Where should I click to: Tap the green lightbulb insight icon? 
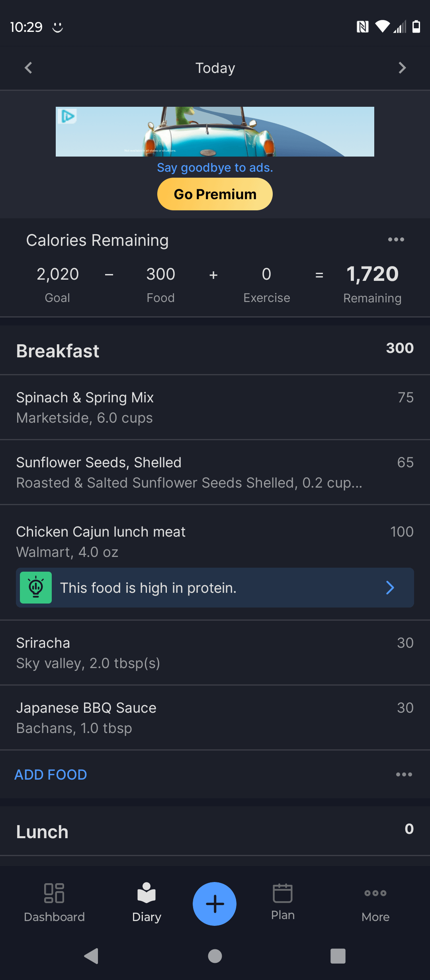click(36, 588)
